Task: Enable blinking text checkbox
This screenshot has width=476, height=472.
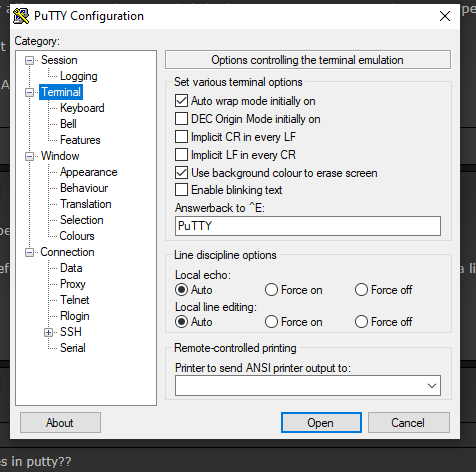Action: [181, 190]
